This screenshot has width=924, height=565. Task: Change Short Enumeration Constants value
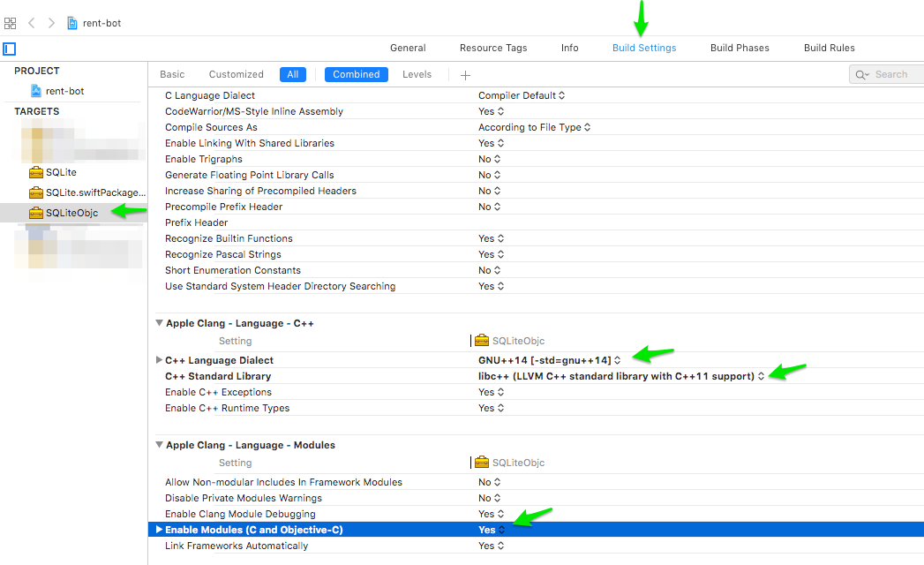489,271
